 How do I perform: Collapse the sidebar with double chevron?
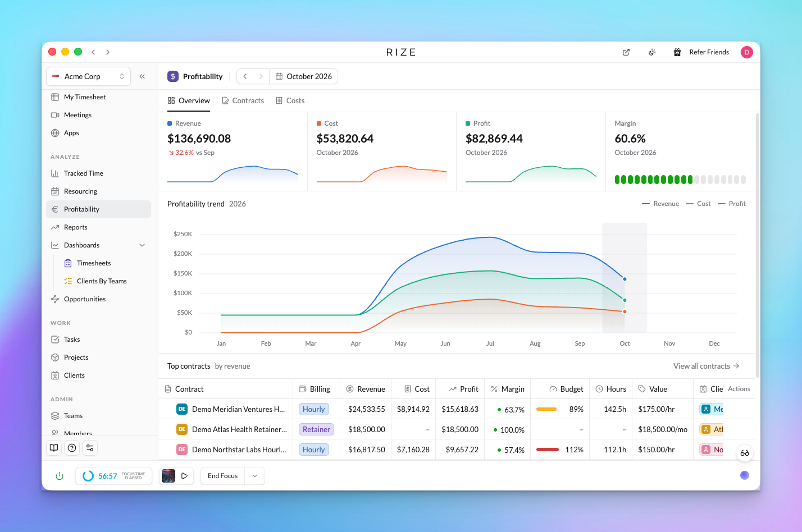pyautogui.click(x=142, y=76)
